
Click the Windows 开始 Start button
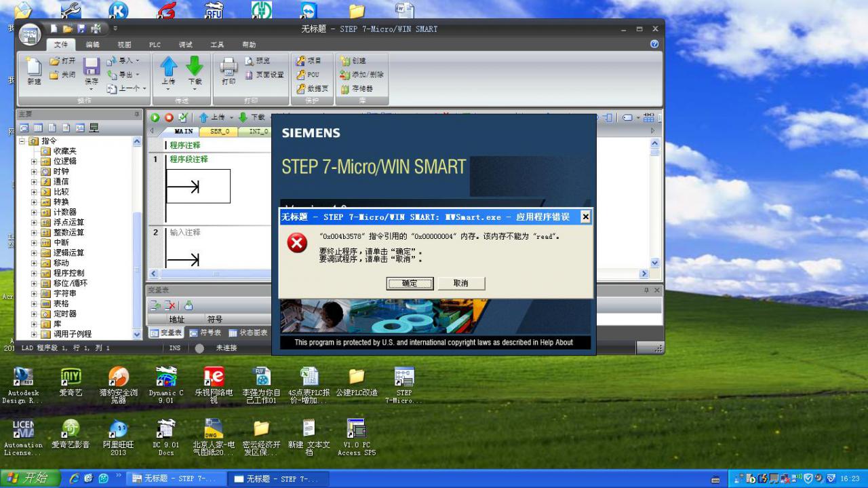[30, 478]
